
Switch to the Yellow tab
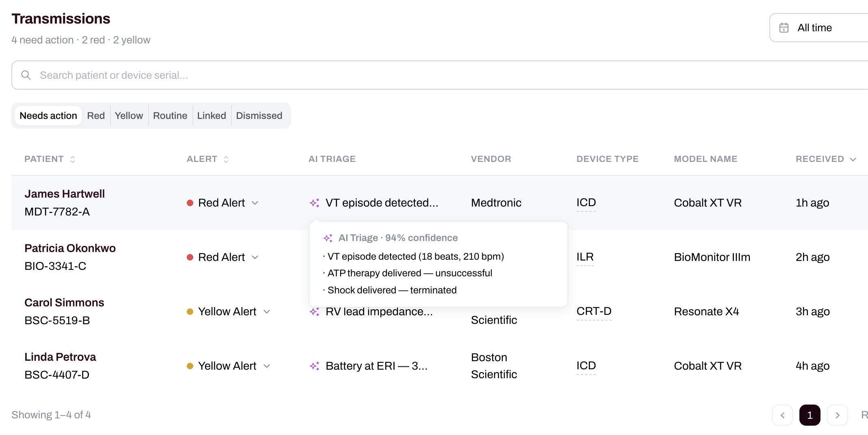tap(129, 116)
